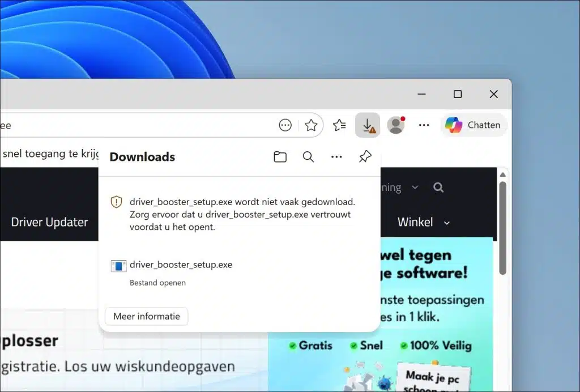Pin the Downloads panel
580x392 pixels.
[365, 156]
